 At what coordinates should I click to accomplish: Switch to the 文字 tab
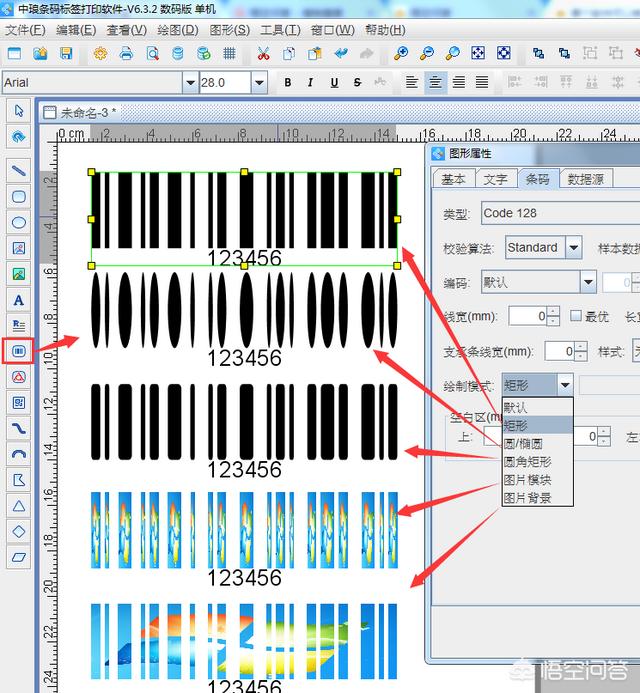coord(495,179)
